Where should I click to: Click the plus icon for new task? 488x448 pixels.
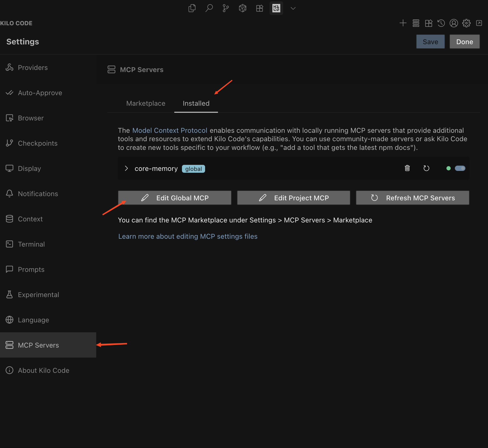coord(403,23)
